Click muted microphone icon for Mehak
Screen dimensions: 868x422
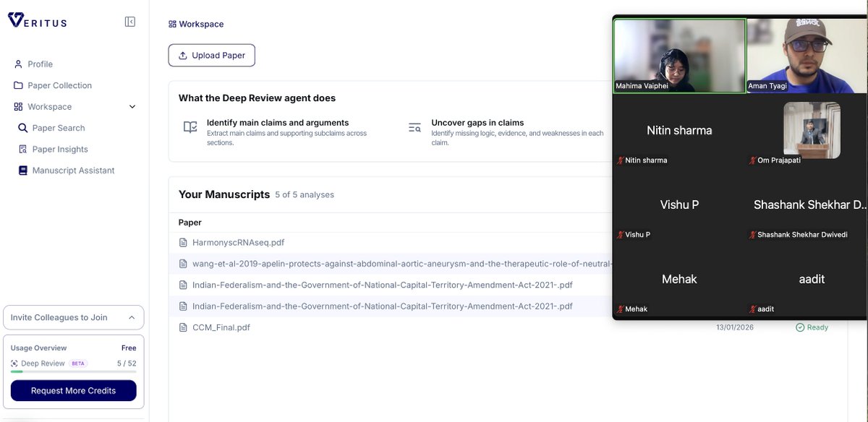620,309
